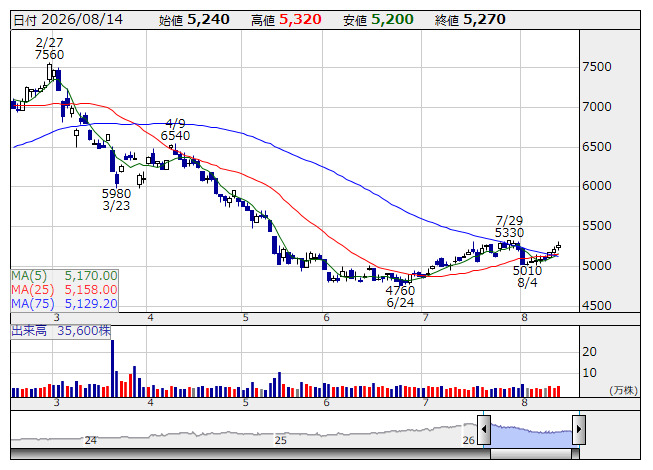Click the (万株) volume unit label

623,390
